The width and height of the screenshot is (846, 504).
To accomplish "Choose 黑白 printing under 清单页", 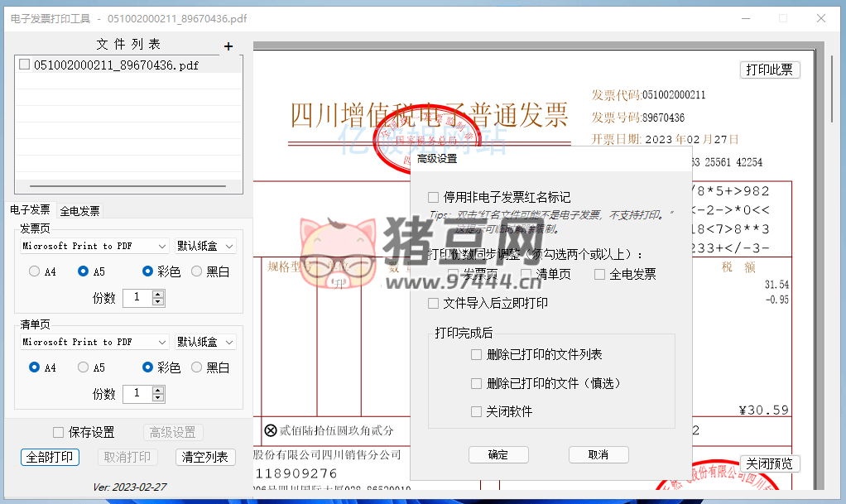I will pos(197,367).
